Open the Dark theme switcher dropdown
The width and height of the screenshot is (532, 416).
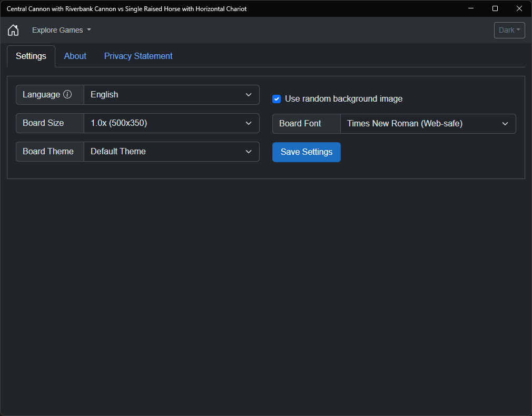(x=509, y=30)
